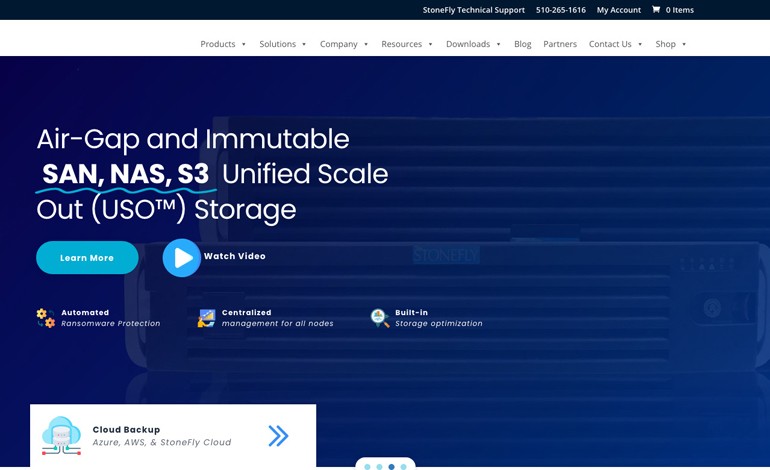Expand the Resources menu
The image size is (770, 470).
click(x=407, y=44)
